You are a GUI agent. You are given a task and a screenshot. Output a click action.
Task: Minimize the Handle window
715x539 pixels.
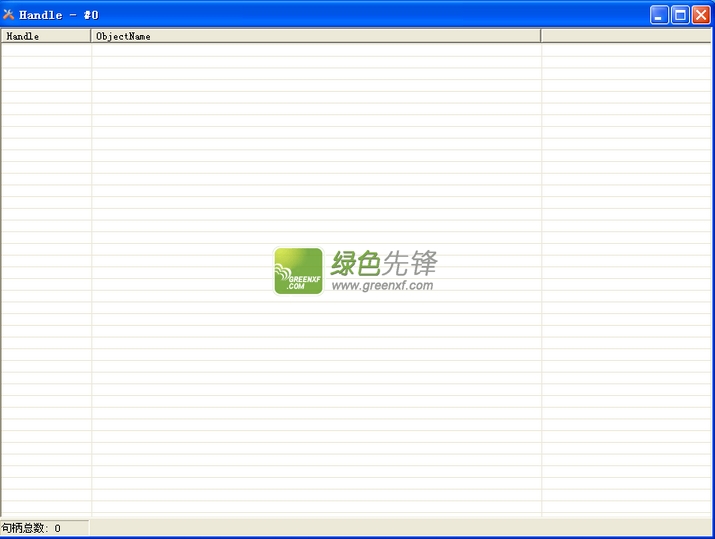659,14
